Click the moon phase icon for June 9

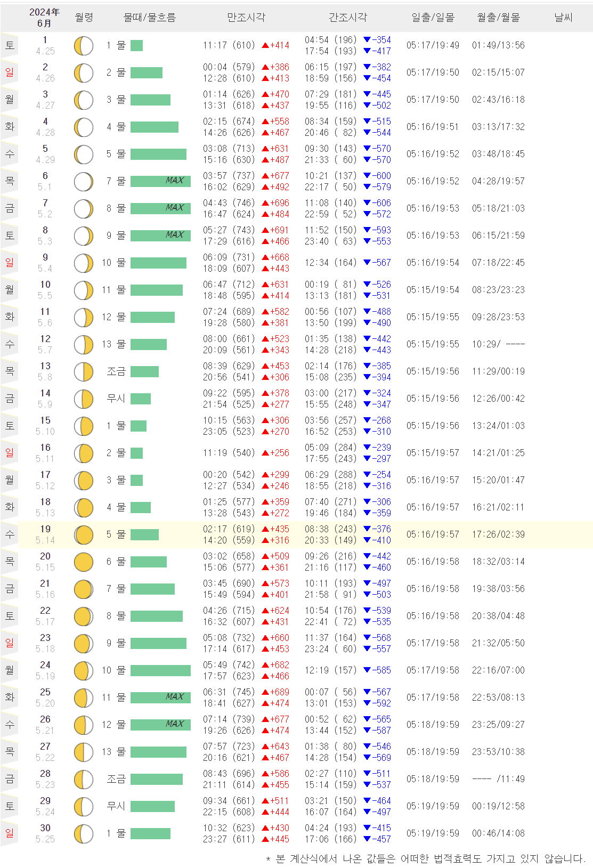[x=84, y=263]
